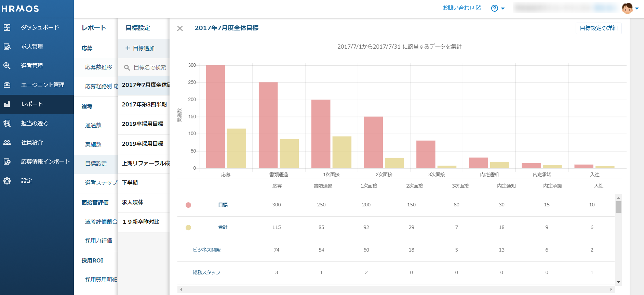Image resolution: width=644 pixels, height=295 pixels.
Task: Click the HRMOS logo
Action: tap(20, 9)
